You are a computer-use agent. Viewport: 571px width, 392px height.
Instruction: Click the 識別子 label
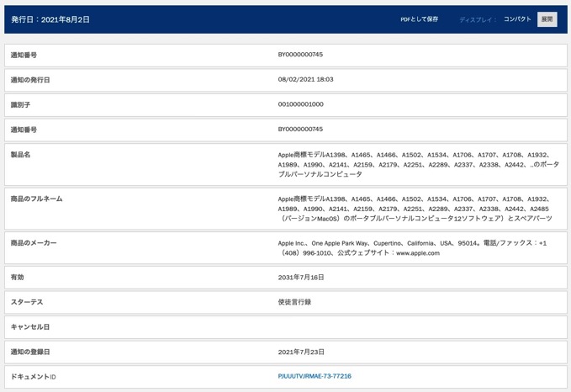click(x=20, y=104)
